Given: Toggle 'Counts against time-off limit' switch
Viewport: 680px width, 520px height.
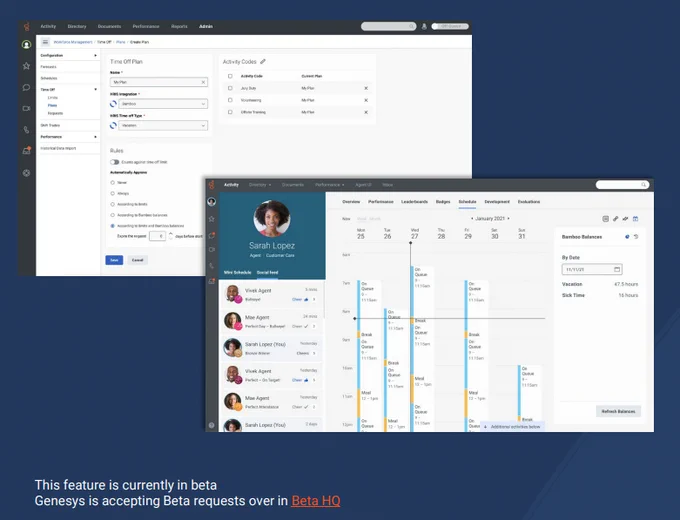Looking at the screenshot, I should (114, 162).
